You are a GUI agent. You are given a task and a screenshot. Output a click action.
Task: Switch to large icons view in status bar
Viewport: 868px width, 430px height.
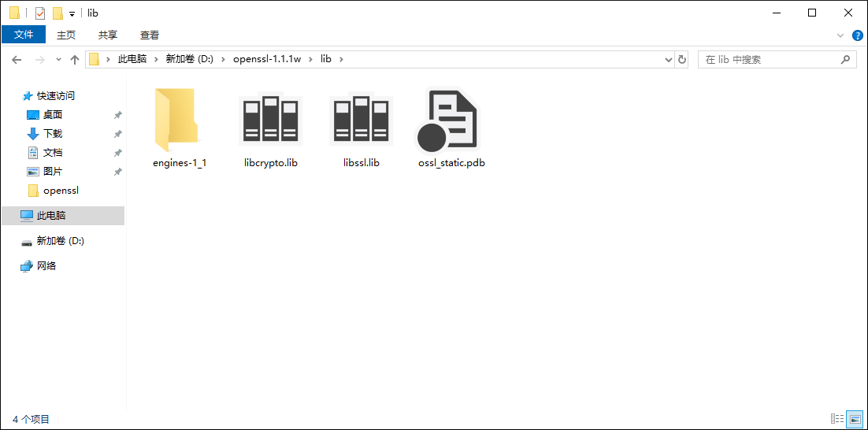pos(855,419)
